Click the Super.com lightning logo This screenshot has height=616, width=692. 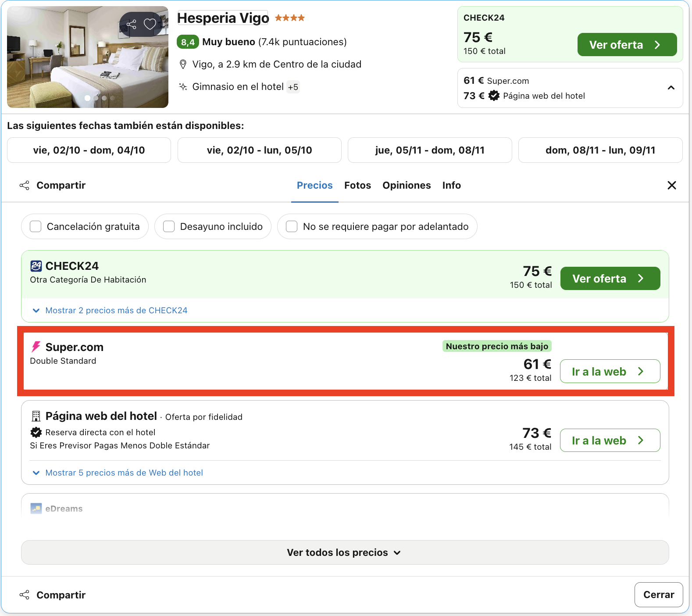click(36, 347)
